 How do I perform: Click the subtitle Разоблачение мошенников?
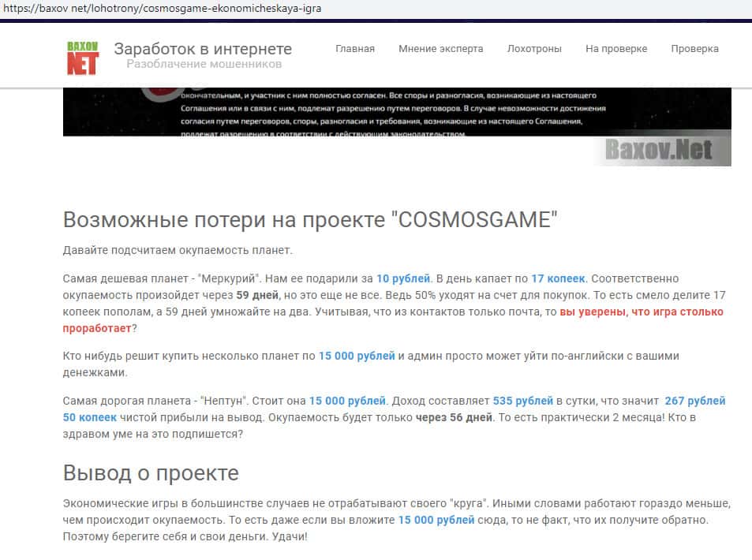(x=204, y=64)
